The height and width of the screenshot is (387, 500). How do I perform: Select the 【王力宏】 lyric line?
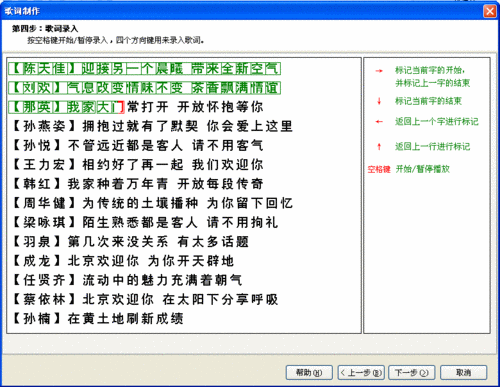(137, 165)
